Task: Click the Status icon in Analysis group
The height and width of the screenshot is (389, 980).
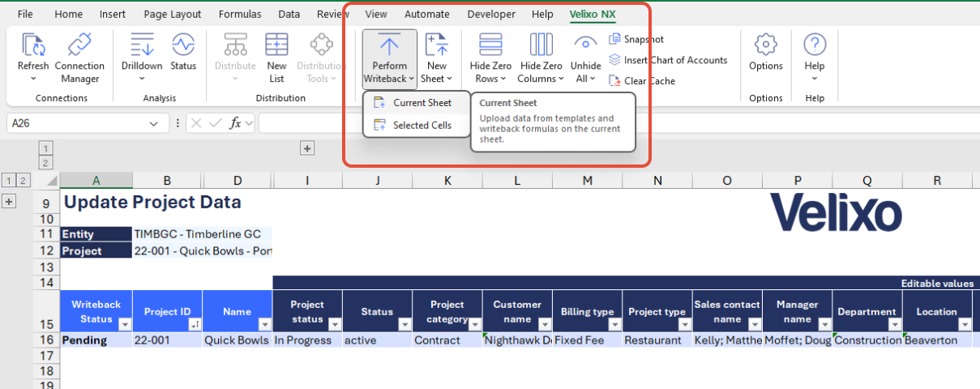Action: tap(183, 45)
